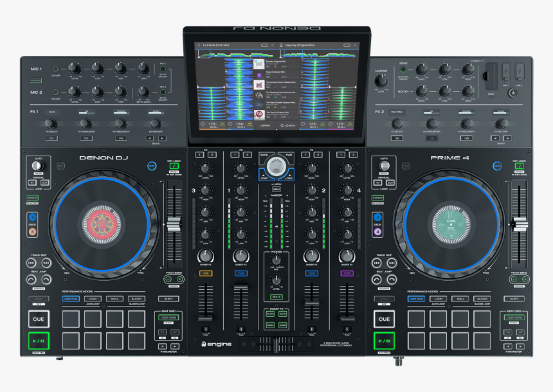Open Library on the touchscreen
553x392 pixels.
click(x=265, y=125)
